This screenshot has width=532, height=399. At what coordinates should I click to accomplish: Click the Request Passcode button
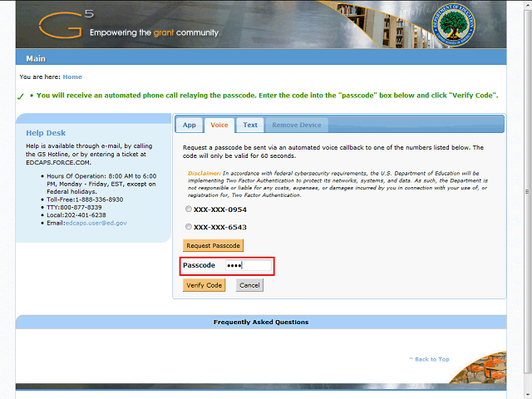click(213, 246)
